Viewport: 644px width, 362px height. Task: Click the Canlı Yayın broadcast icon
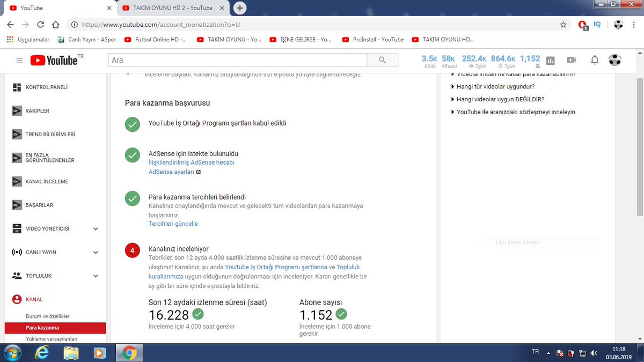pos(17,252)
